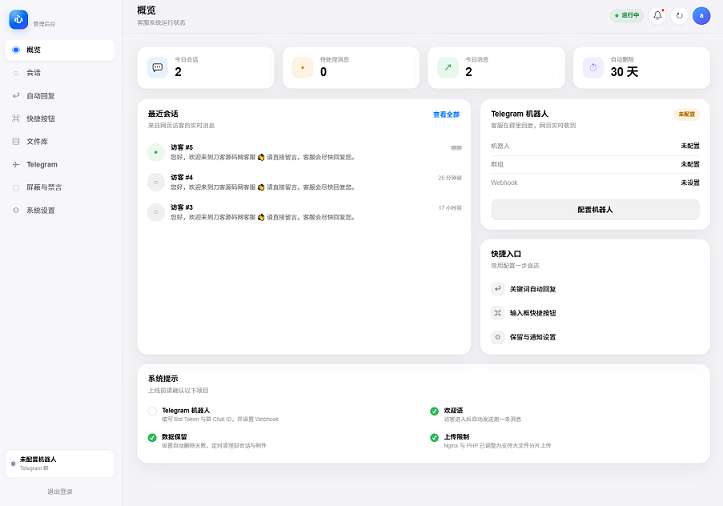723x506 pixels.
Task: Click the green check beside 欢迎语
Action: [434, 411]
